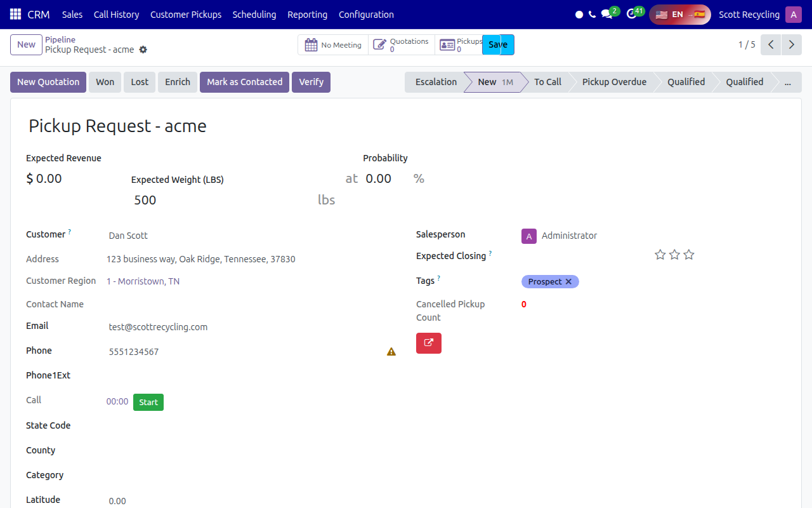
Task: Go to next record arrow
Action: click(791, 44)
